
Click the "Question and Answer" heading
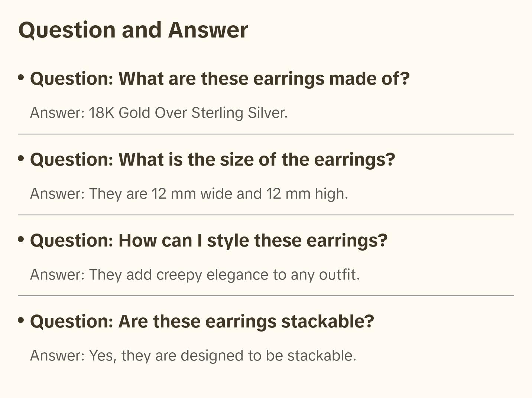click(x=133, y=30)
